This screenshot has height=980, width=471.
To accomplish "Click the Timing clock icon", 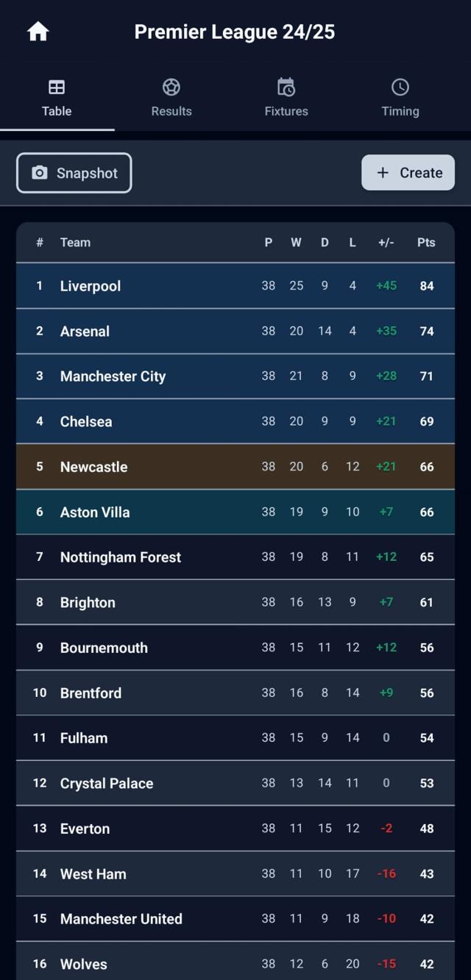I will pyautogui.click(x=400, y=86).
